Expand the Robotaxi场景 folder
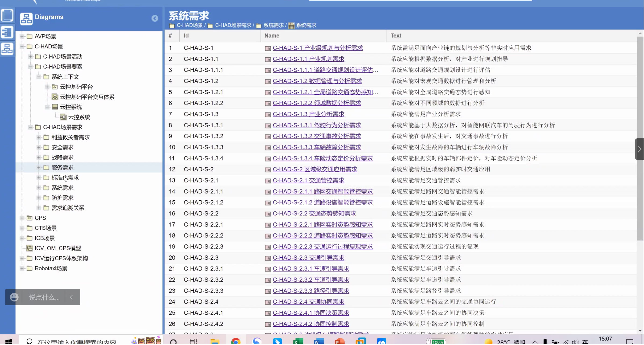Viewport: 644px width, 345px height. click(x=22, y=268)
